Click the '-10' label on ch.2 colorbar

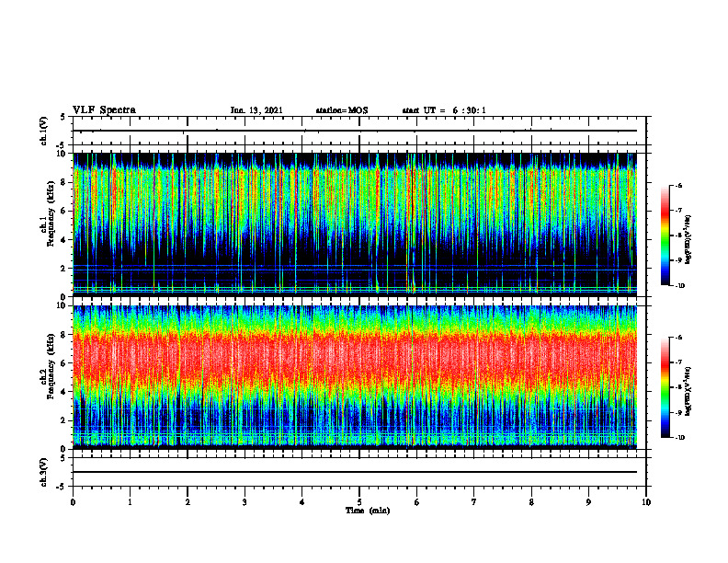click(679, 438)
